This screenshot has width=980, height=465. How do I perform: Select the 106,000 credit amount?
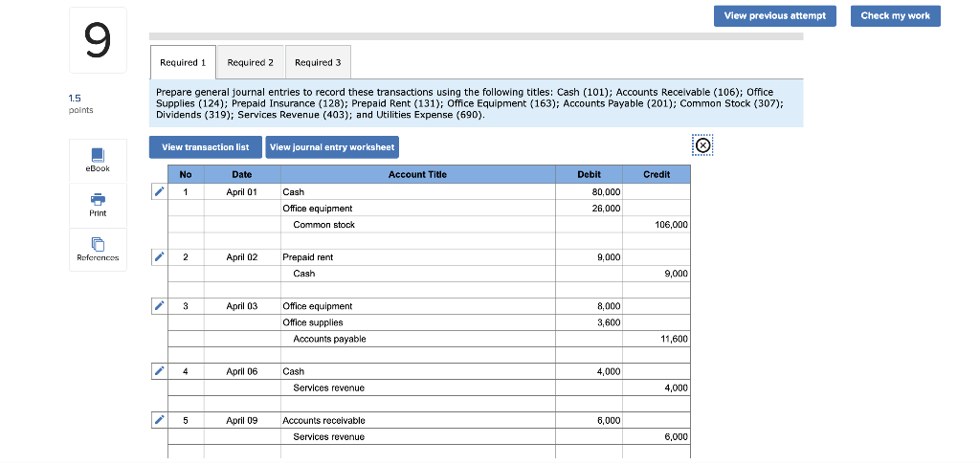pyautogui.click(x=657, y=225)
